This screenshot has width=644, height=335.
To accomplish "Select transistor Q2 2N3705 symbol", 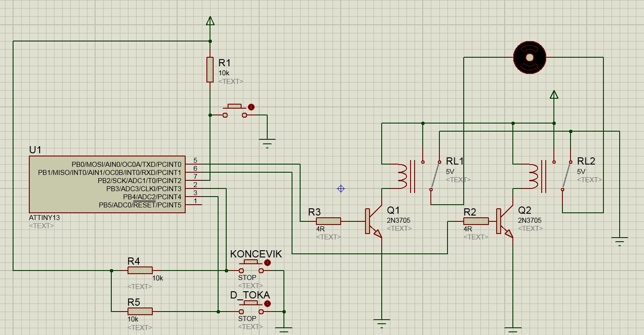I will (x=505, y=221).
